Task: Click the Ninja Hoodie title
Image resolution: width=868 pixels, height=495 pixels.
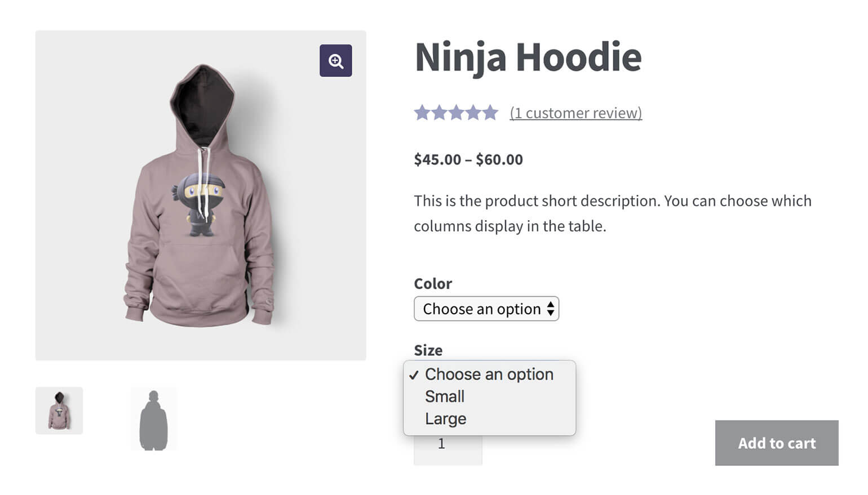Action: point(528,56)
